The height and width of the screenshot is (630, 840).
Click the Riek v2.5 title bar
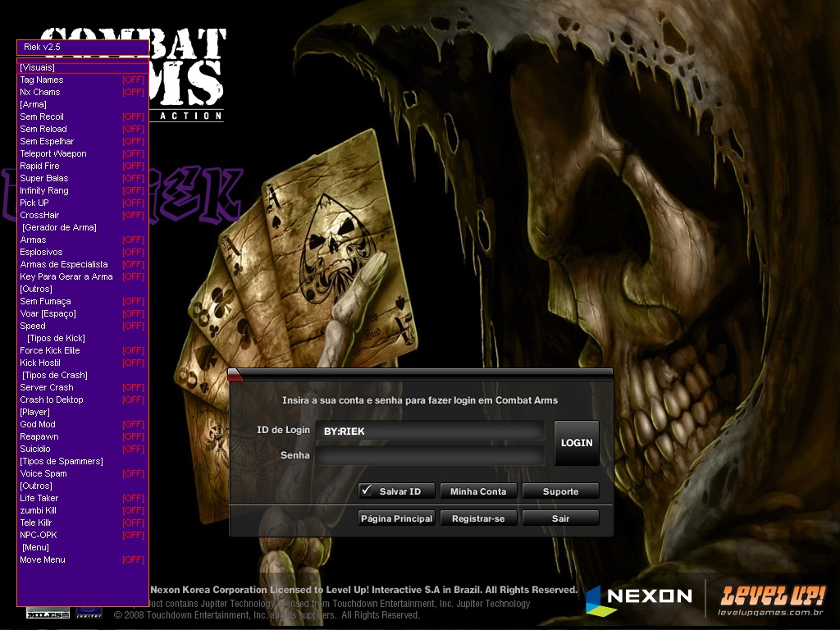83,47
